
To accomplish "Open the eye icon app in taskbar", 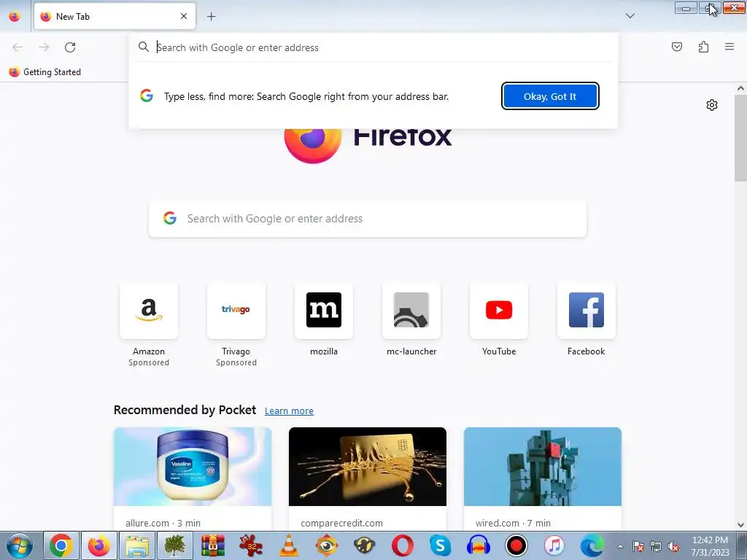I will coord(326,545).
